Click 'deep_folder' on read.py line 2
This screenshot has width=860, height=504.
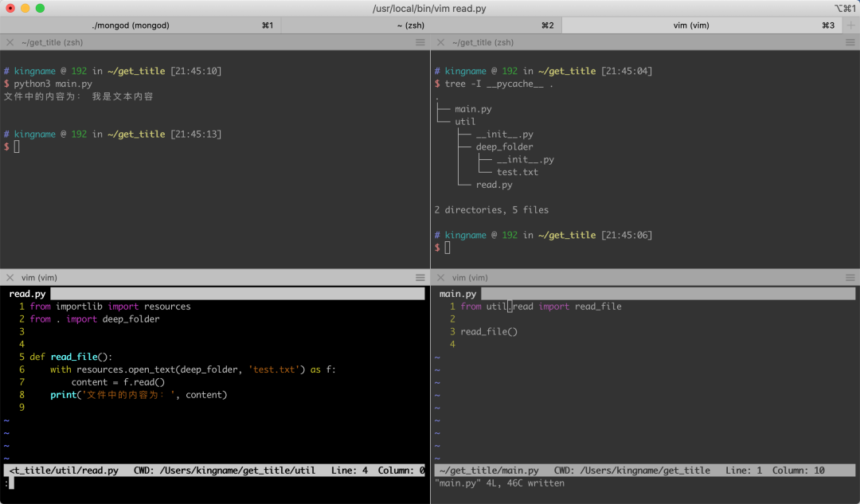[x=131, y=319]
